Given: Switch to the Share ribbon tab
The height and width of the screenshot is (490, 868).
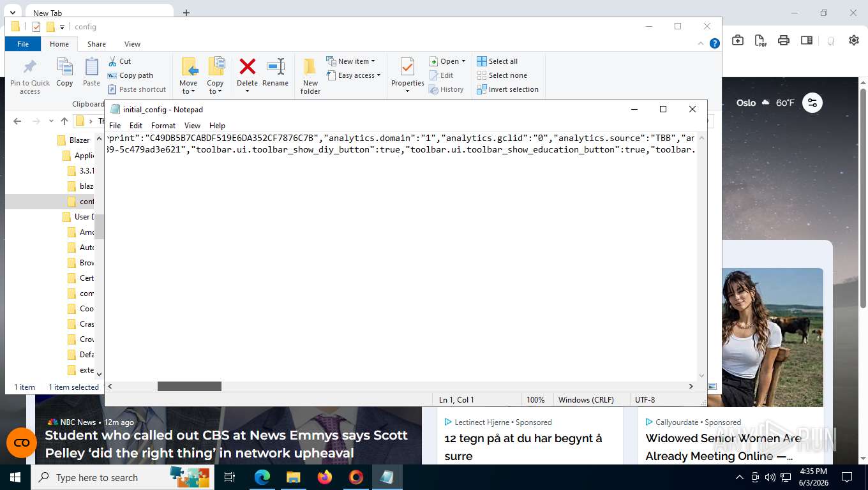Looking at the screenshot, I should point(97,44).
